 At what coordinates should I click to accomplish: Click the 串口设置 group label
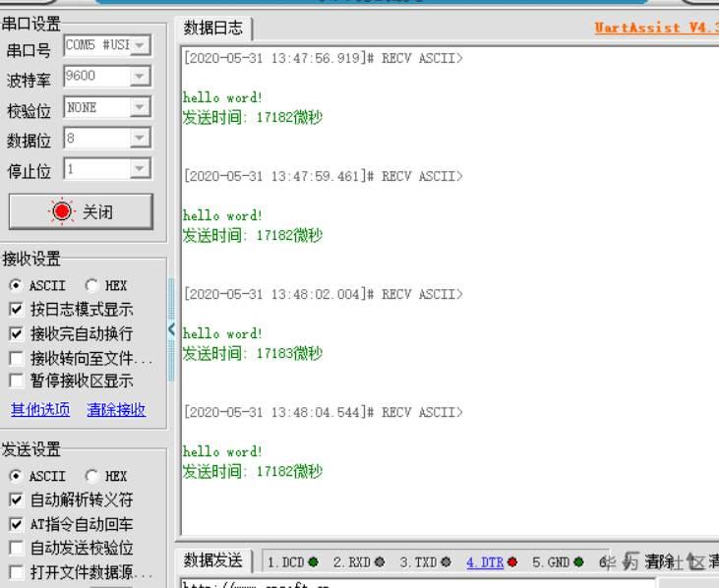(x=31, y=24)
